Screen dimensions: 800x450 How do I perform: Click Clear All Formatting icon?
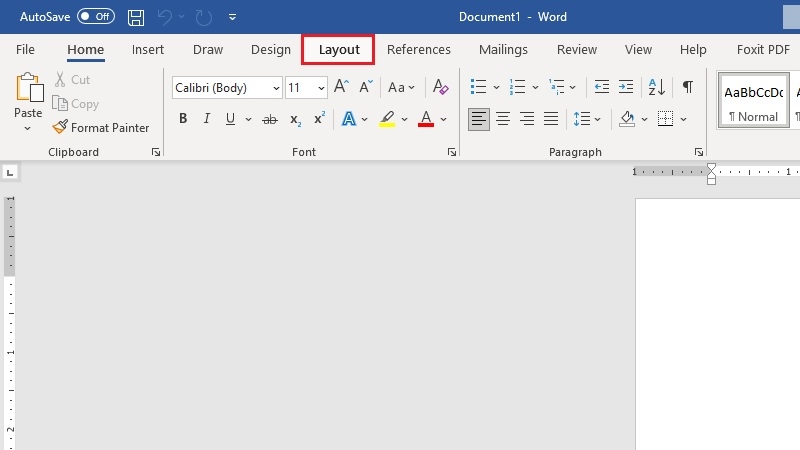pos(440,87)
